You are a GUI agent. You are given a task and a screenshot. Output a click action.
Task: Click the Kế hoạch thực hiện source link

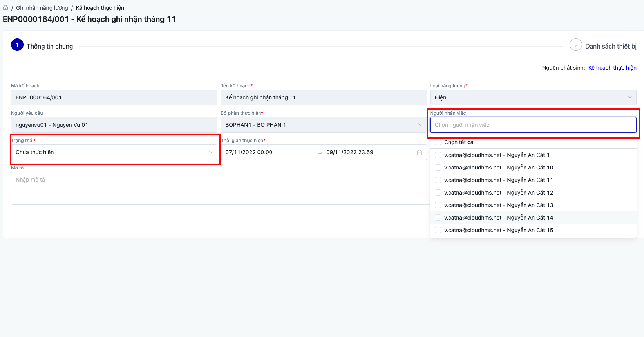click(x=612, y=68)
